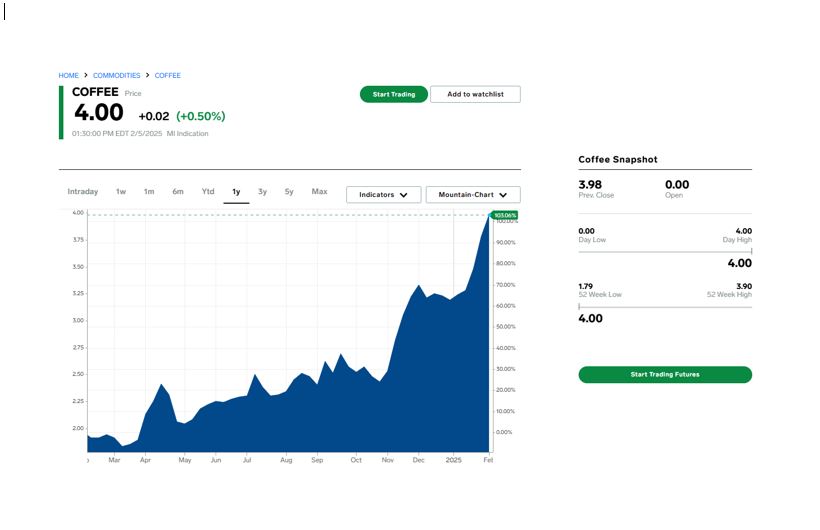Screen dimensions: 820x530
Task: Click the 0.00 Open value
Action: (677, 185)
